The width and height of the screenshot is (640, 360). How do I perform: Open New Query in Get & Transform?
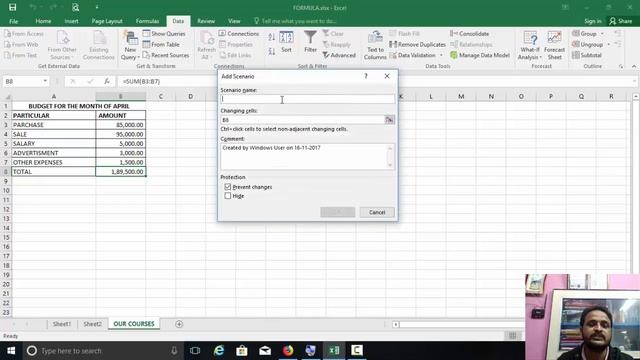coord(130,46)
